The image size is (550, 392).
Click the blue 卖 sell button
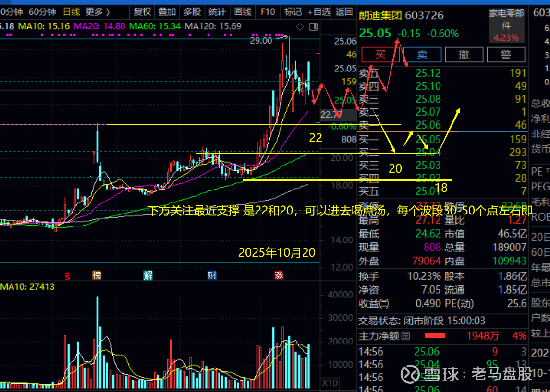(x=422, y=54)
